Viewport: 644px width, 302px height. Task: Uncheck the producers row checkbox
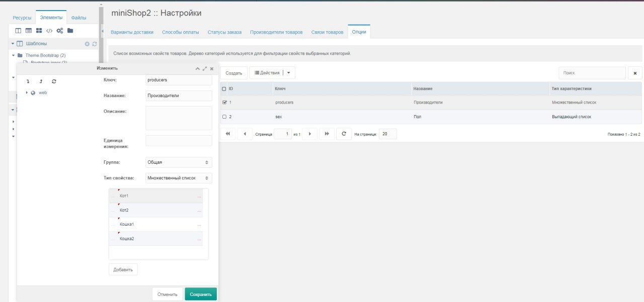[x=224, y=103]
